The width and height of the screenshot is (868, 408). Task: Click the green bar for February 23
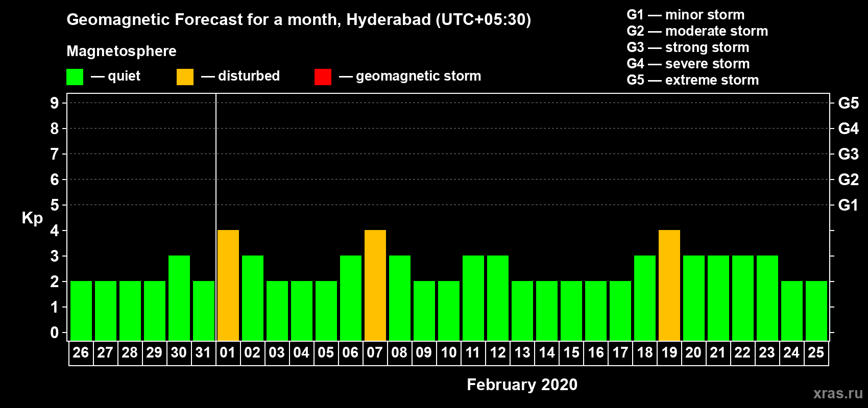(767, 298)
